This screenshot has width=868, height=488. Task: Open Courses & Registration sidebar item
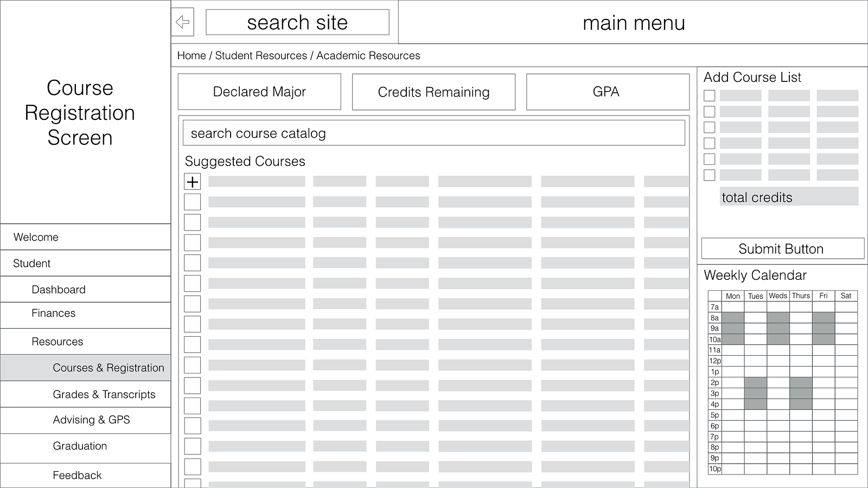pyautogui.click(x=108, y=368)
